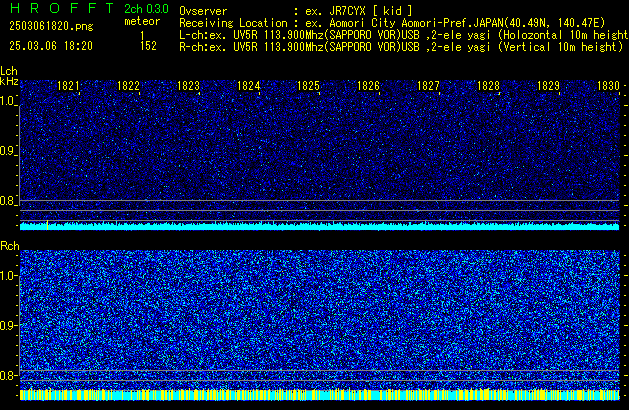Click the 1821 time marker

pos(69,86)
